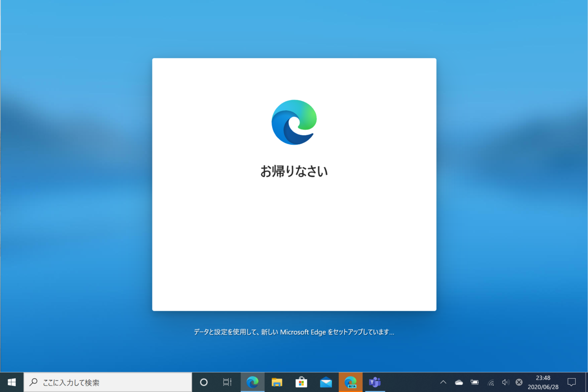This screenshot has width=588, height=392.
Task: Check battery status tray icon
Action: pos(475,382)
